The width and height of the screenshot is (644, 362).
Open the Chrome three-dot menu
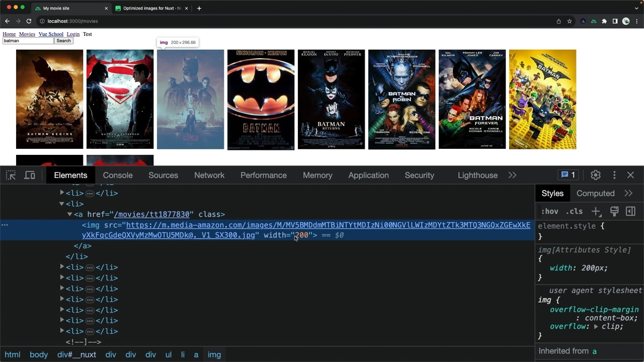pos(636,21)
